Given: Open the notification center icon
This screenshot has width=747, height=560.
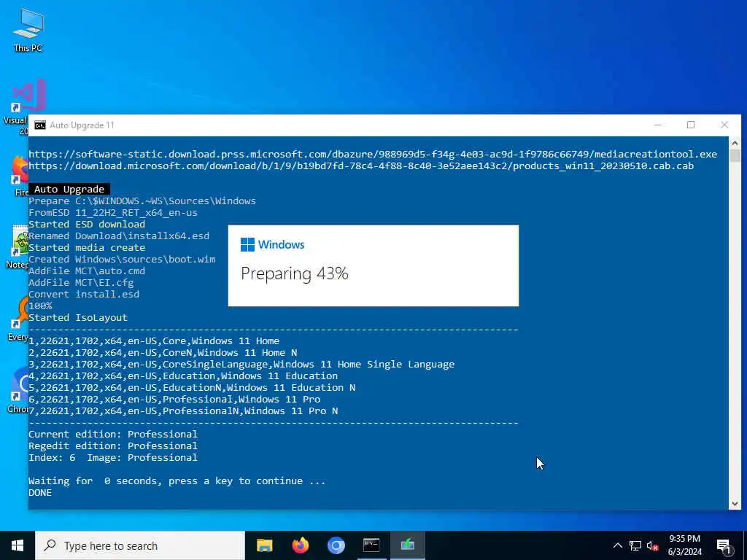Looking at the screenshot, I should point(724,545).
